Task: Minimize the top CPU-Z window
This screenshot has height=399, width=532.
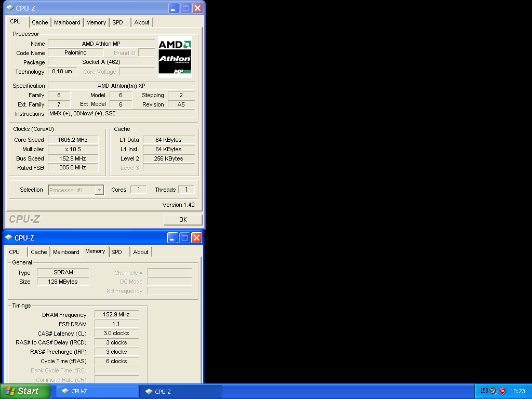Action: [x=174, y=8]
